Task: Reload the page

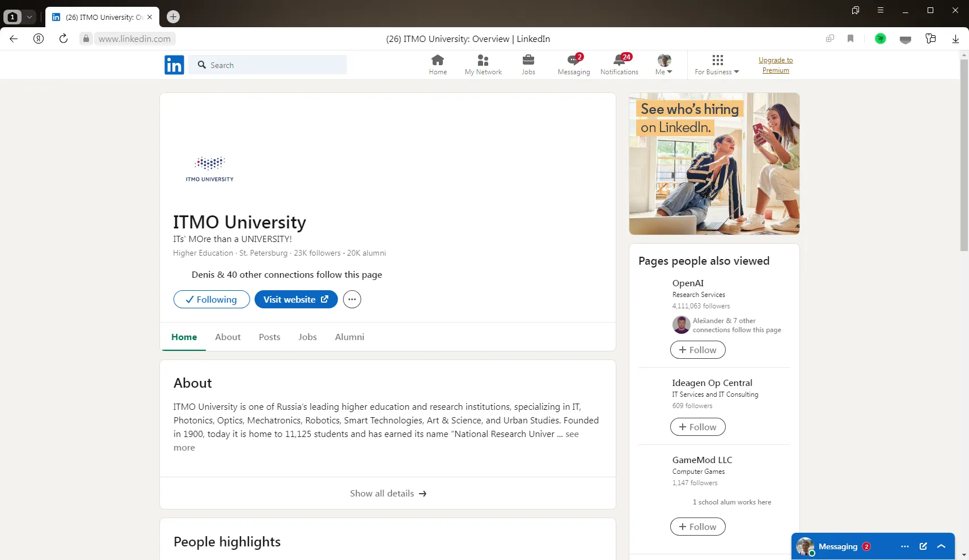Action: tap(64, 39)
